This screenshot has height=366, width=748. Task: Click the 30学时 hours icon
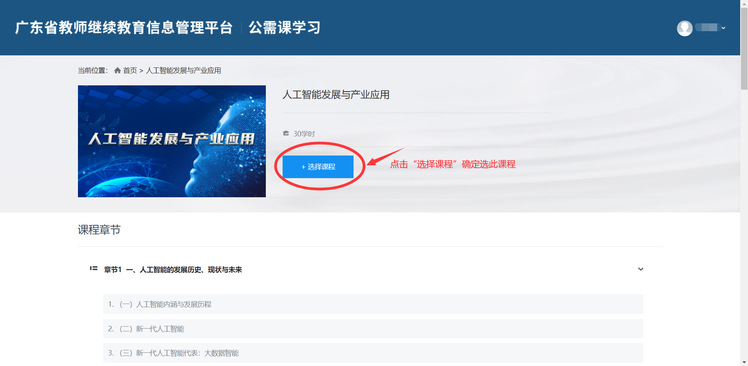pyautogui.click(x=286, y=134)
